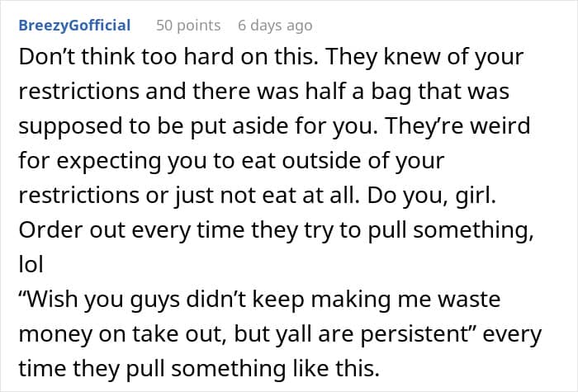Open the 6 days ago timestamp permalink

[x=275, y=26]
